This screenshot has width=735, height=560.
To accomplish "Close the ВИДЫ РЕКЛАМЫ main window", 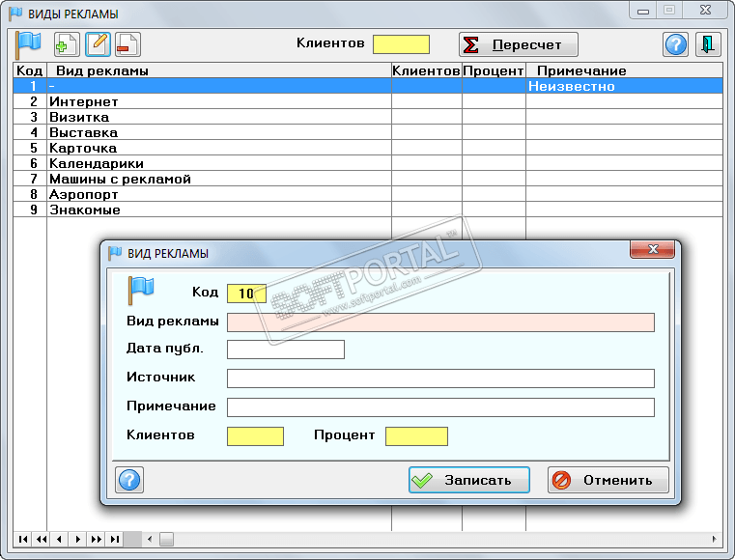I will [705, 11].
